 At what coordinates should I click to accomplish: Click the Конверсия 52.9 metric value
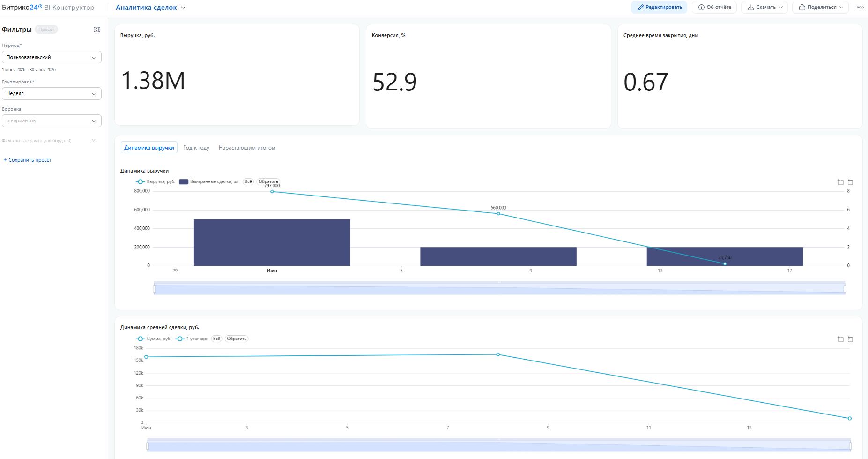point(394,83)
